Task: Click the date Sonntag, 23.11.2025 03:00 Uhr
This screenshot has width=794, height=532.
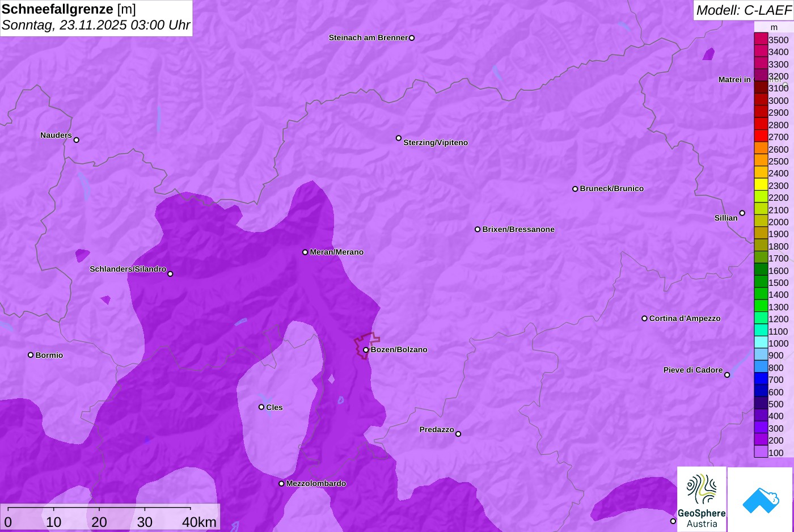Action: click(x=96, y=26)
